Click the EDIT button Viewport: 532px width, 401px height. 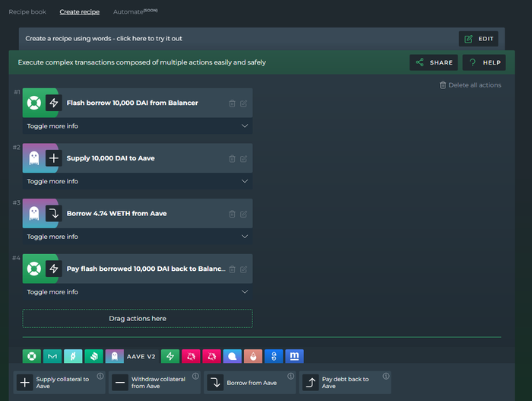click(x=479, y=39)
